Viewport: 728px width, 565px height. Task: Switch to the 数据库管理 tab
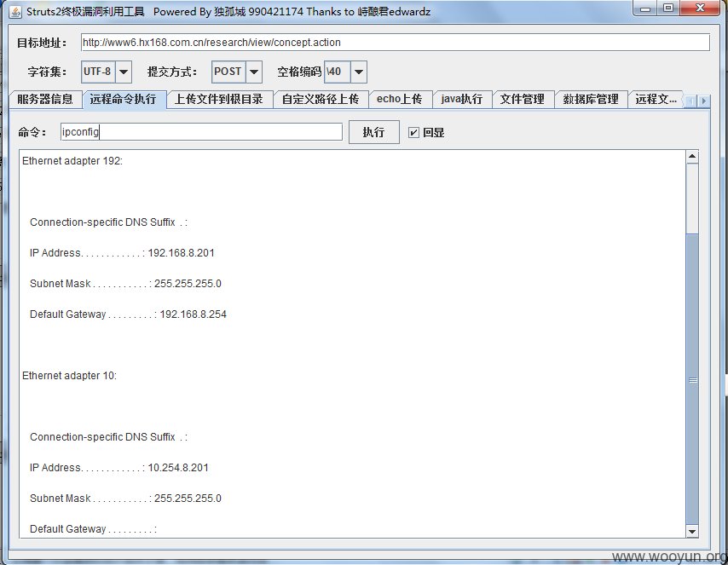coord(591,100)
